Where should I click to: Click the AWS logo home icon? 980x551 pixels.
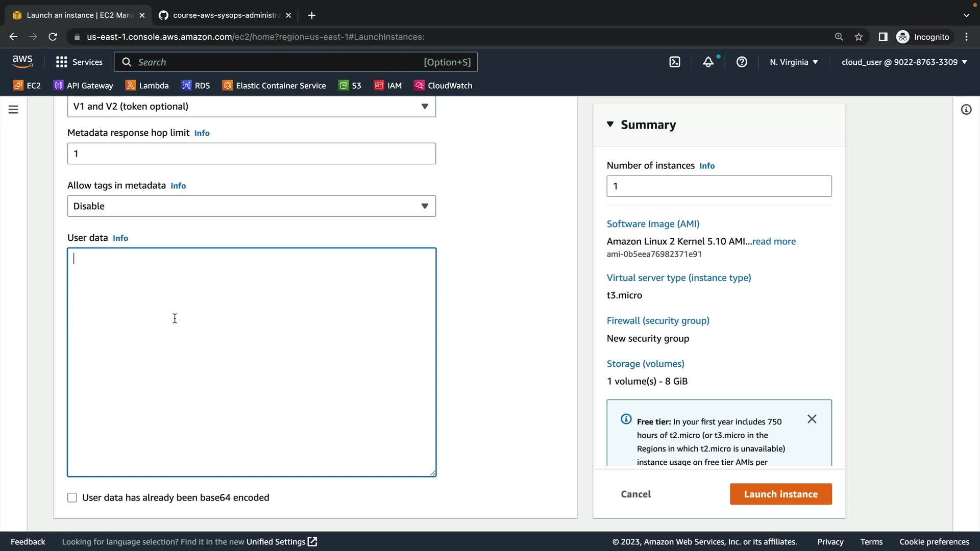[x=22, y=62]
